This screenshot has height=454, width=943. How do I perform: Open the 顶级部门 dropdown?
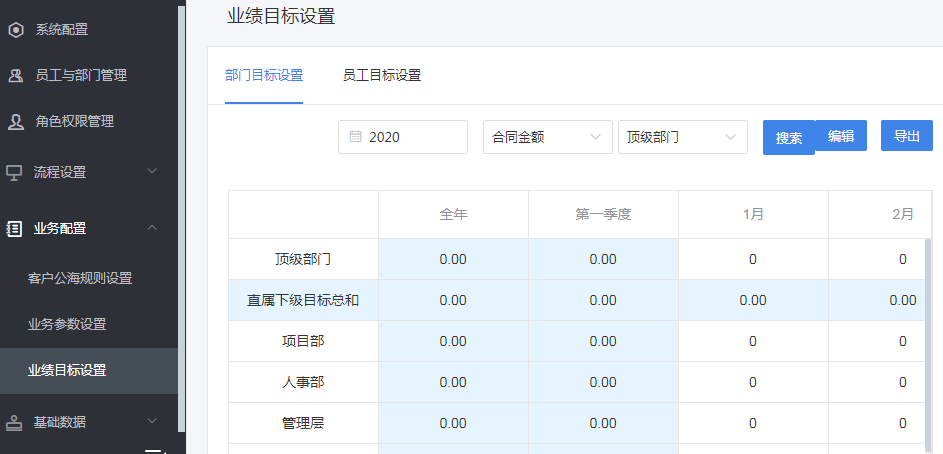(683, 137)
